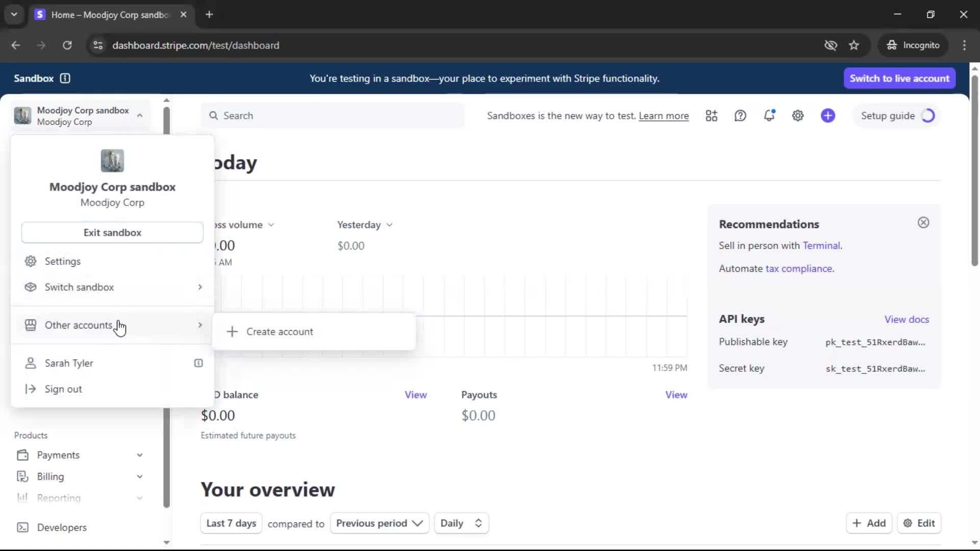Click View link next to Payouts
This screenshot has height=551, width=980.
[x=676, y=395]
